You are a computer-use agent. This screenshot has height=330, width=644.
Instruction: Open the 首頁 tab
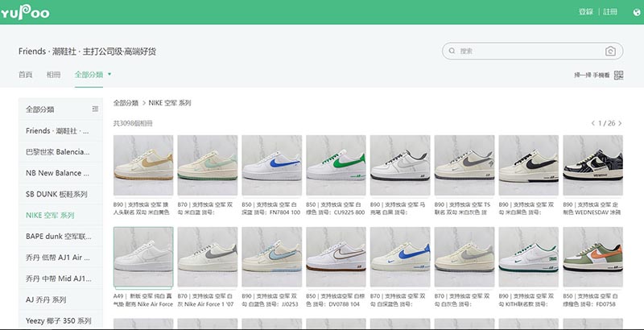coord(26,75)
